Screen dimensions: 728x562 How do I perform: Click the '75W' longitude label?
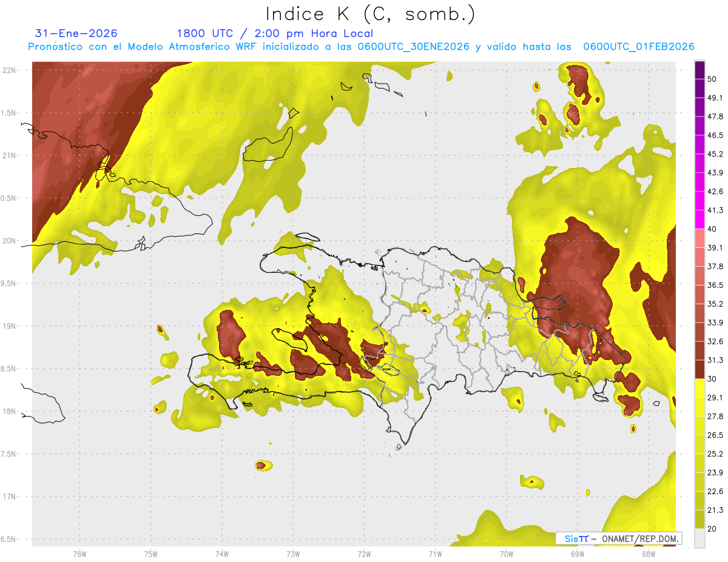point(151,554)
